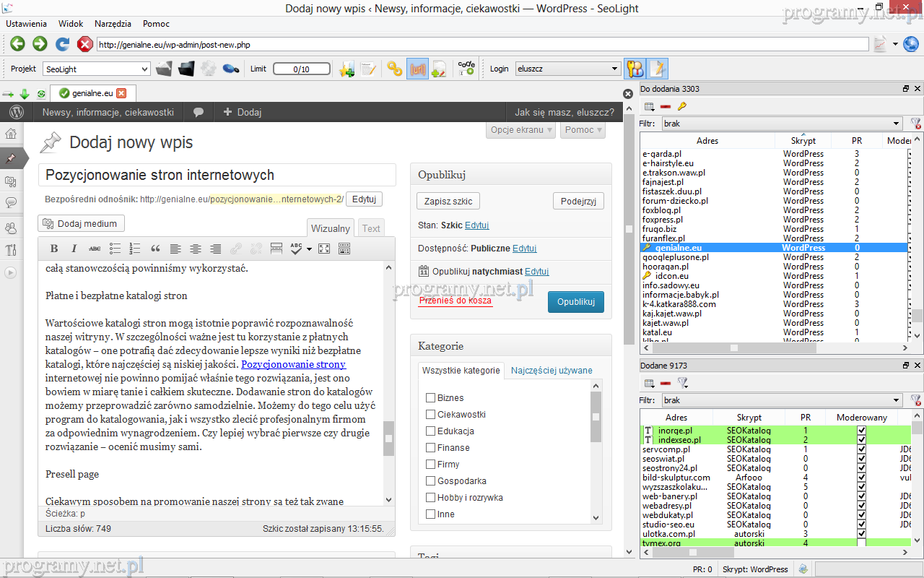Open the Narzędzia menu
This screenshot has width=924, height=578.
coord(113,24)
